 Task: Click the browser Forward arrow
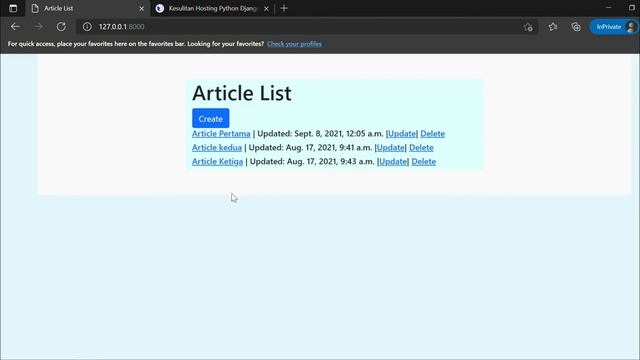click(x=38, y=27)
